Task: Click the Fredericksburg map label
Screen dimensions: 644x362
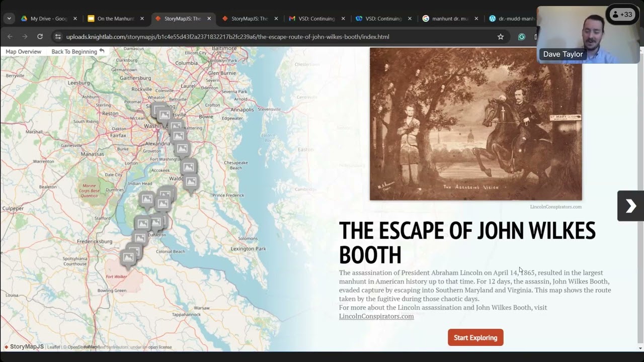Action: pyautogui.click(x=95, y=241)
